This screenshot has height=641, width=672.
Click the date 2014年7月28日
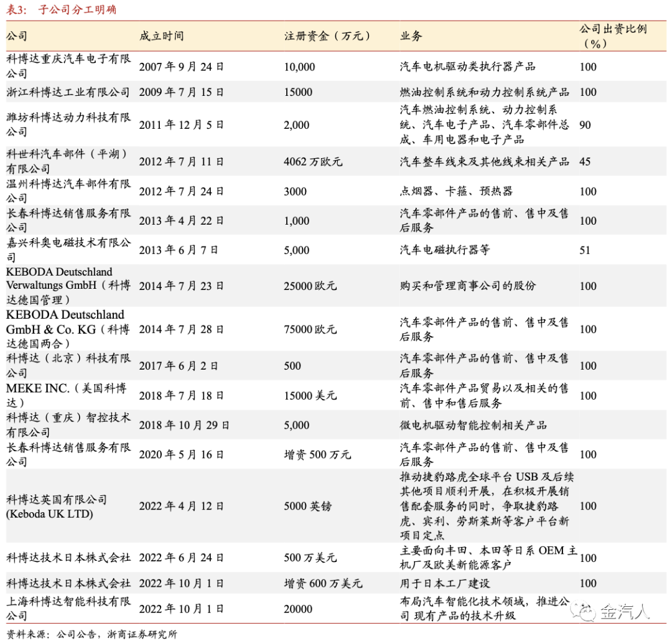coord(181,329)
